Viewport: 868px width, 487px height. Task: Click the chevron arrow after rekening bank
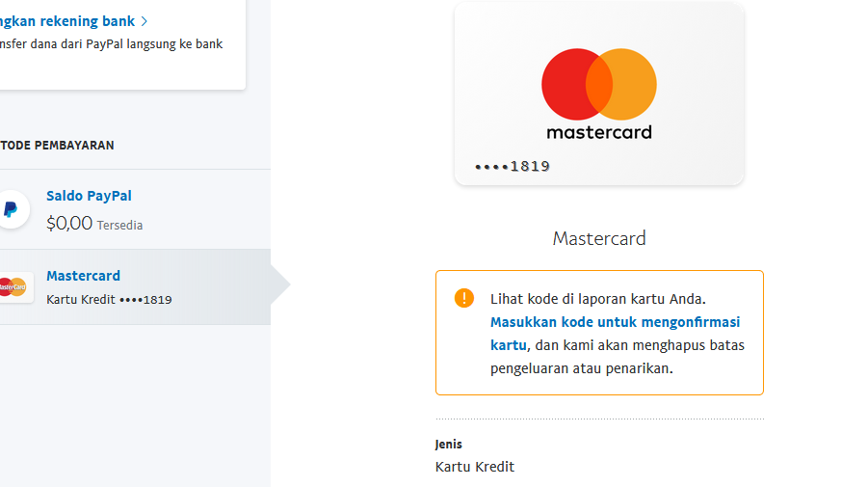coord(144,21)
